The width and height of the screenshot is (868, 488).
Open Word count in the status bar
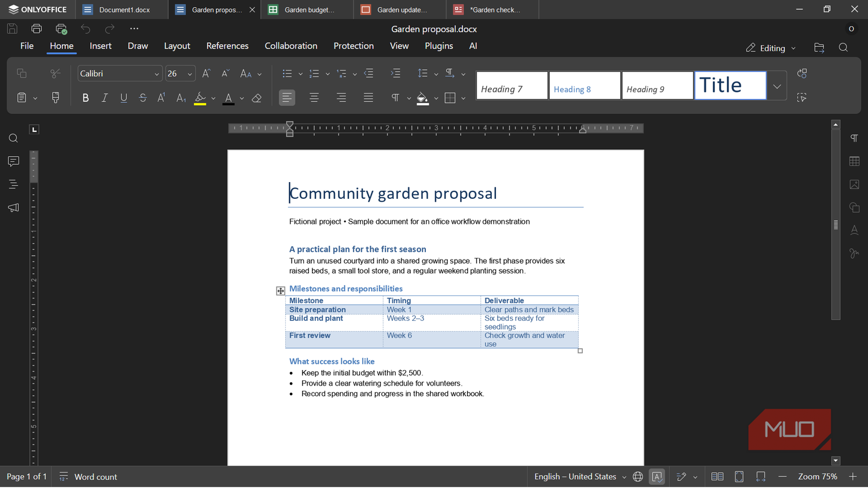[88, 477]
